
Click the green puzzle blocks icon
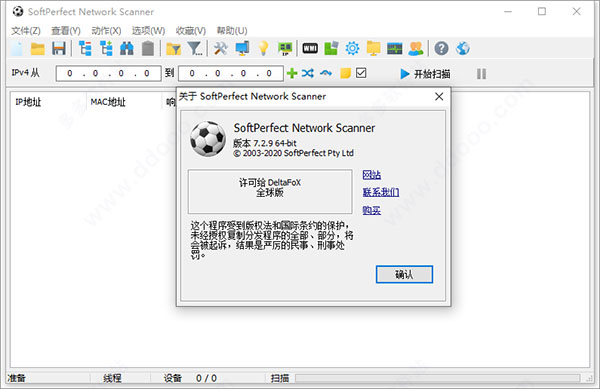tap(331, 49)
